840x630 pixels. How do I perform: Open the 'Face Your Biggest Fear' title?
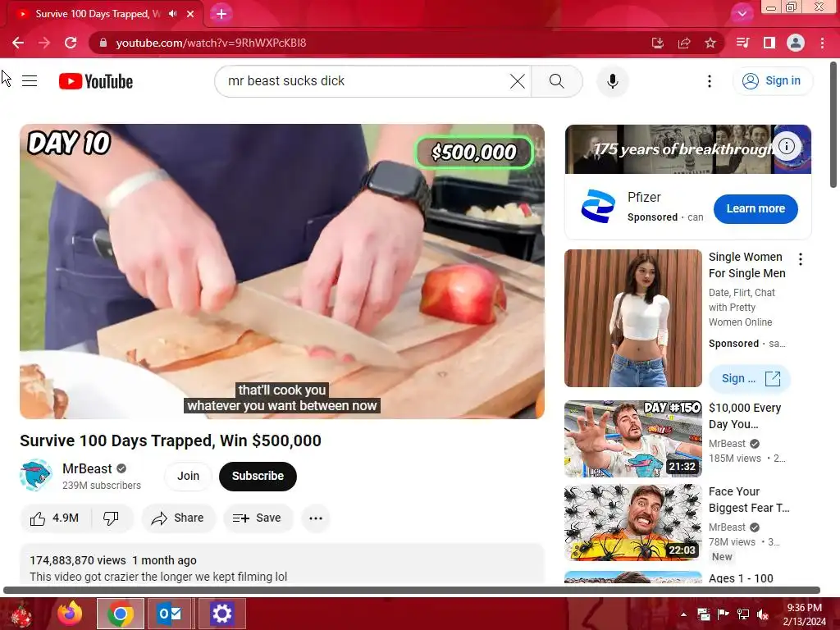pyautogui.click(x=748, y=500)
